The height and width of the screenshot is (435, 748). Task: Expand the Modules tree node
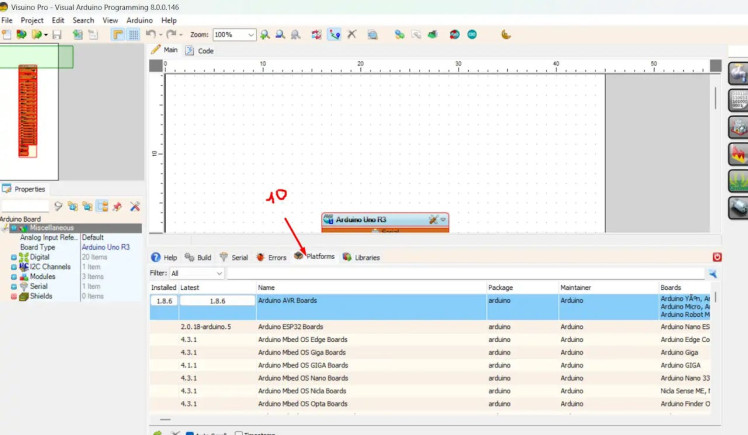coord(14,276)
